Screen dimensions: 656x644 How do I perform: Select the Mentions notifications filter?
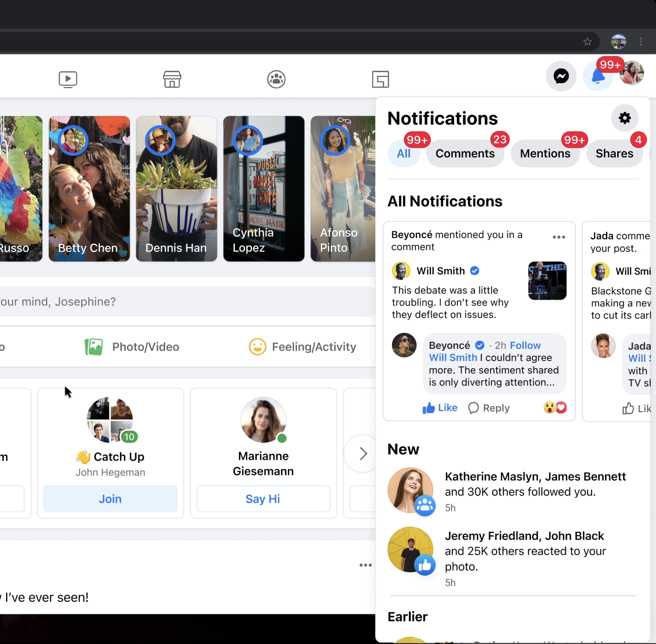pos(545,153)
